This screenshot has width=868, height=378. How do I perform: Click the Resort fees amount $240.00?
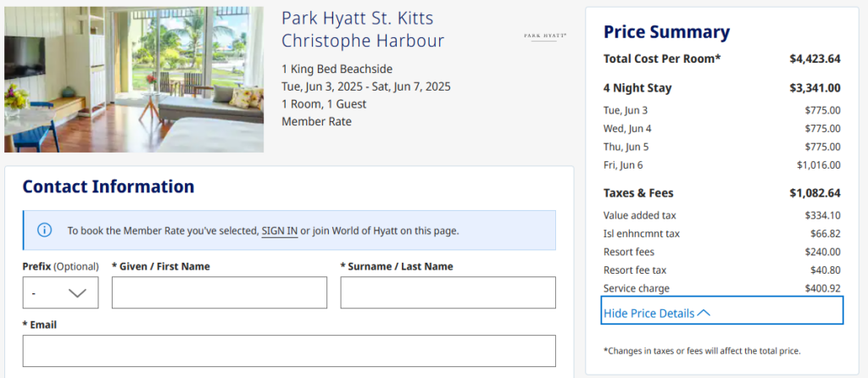pyautogui.click(x=822, y=252)
